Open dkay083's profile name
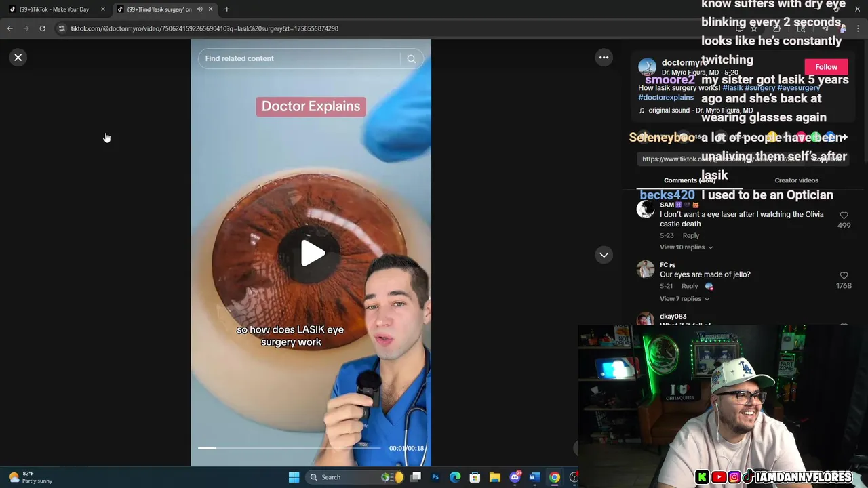The image size is (868, 488). [x=673, y=317]
